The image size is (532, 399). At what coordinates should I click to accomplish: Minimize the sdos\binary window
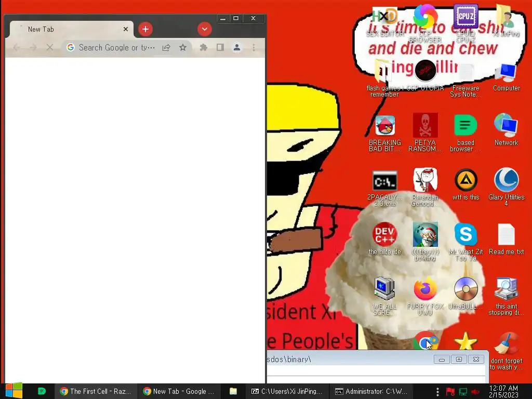(442, 360)
